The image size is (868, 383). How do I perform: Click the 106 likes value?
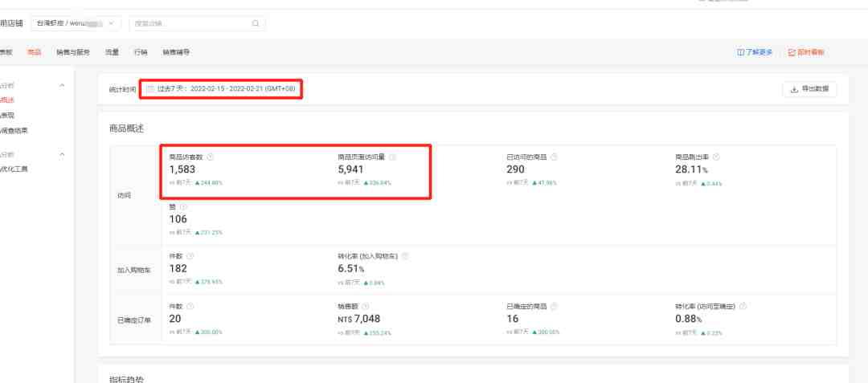pos(178,219)
